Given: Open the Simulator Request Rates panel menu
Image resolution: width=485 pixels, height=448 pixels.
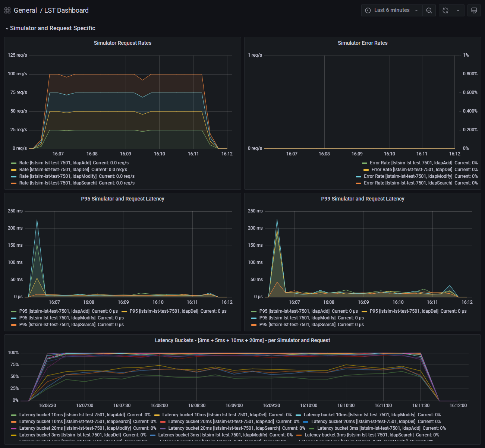Looking at the screenshot, I should [x=122, y=43].
